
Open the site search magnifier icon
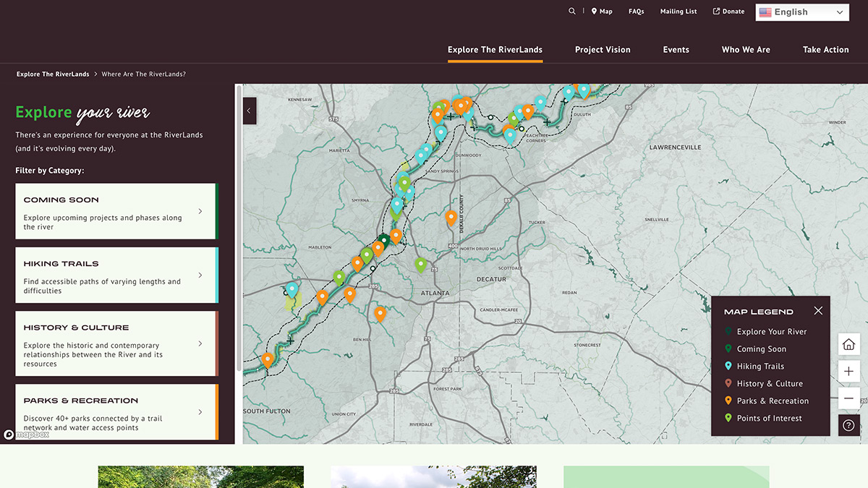point(572,12)
